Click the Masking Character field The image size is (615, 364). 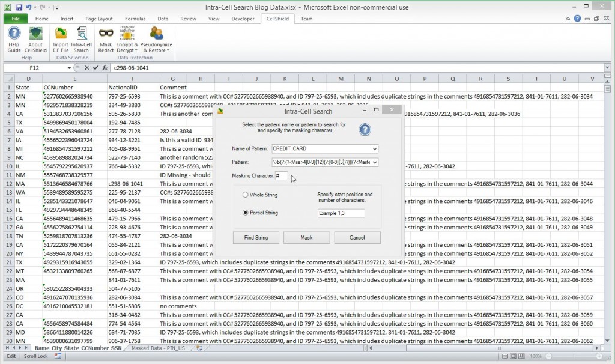click(x=281, y=176)
